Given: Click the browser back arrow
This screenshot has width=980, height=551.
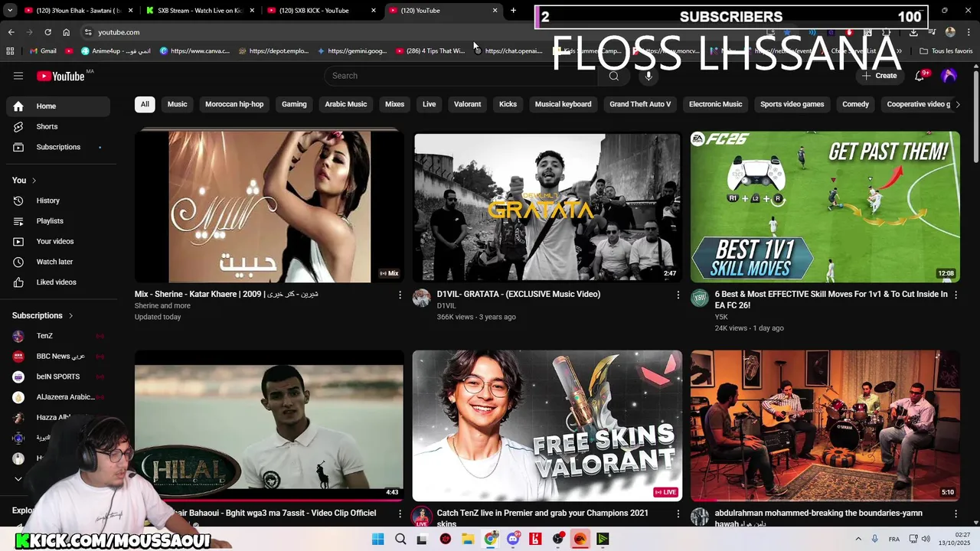Looking at the screenshot, I should (x=11, y=32).
